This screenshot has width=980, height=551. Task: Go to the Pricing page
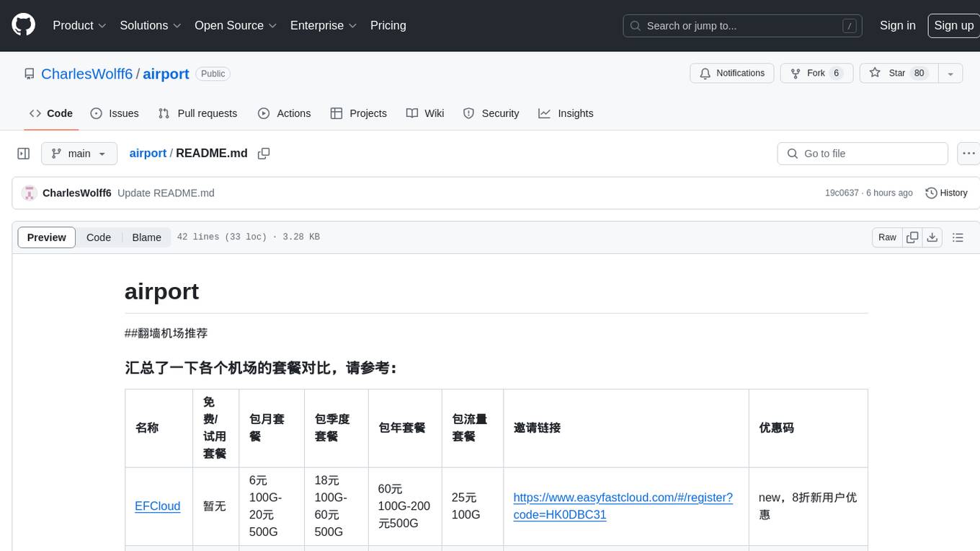[x=388, y=25]
